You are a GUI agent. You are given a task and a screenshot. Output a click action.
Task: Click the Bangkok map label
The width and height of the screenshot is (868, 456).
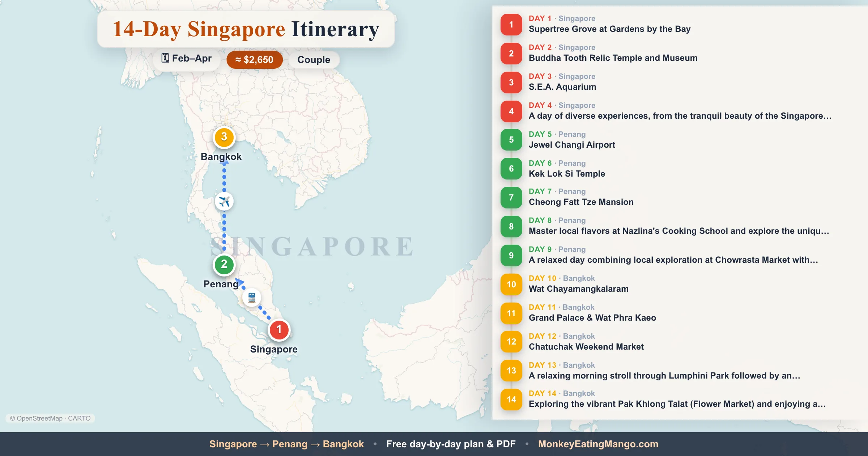221,157
